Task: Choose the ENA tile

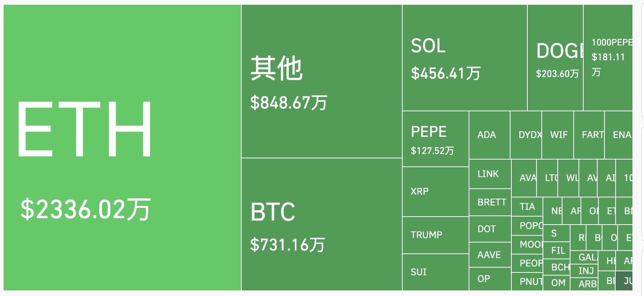Action: (619, 135)
